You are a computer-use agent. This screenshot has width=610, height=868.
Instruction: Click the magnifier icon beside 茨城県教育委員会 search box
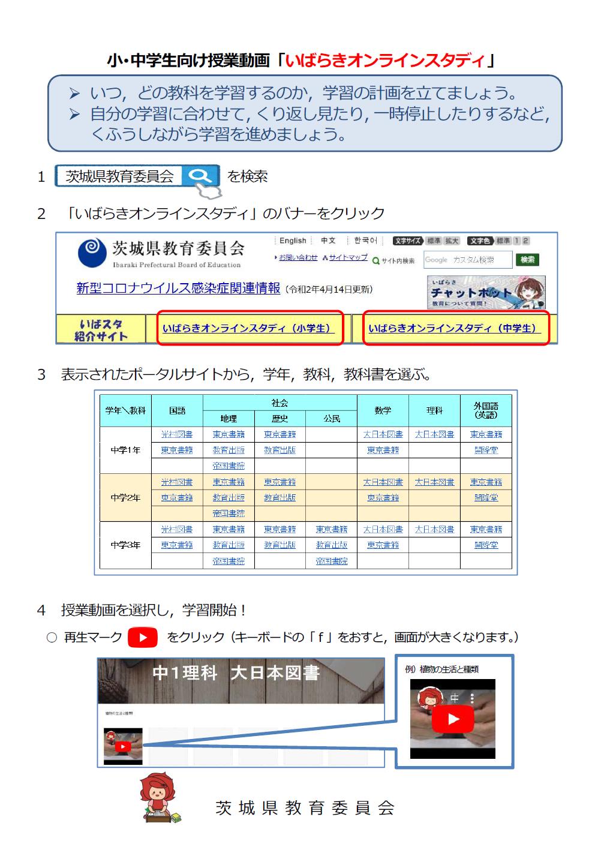[x=200, y=176]
